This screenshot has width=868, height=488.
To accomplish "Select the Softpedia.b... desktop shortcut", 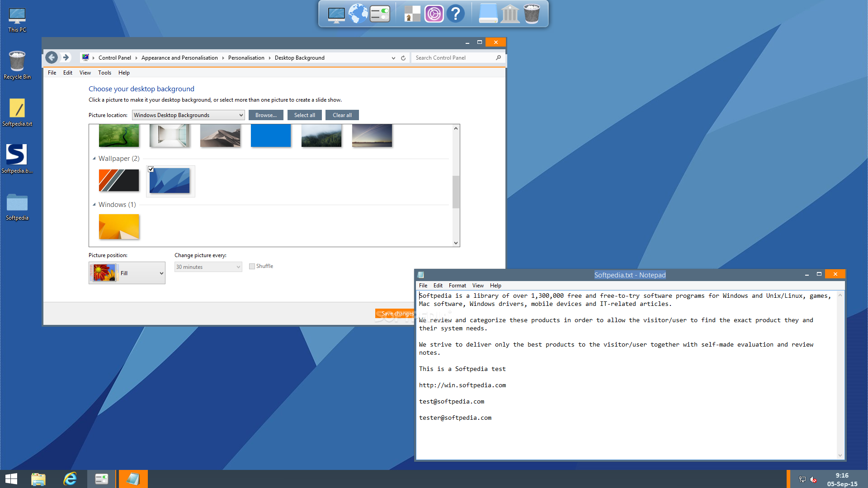I will [x=17, y=159].
